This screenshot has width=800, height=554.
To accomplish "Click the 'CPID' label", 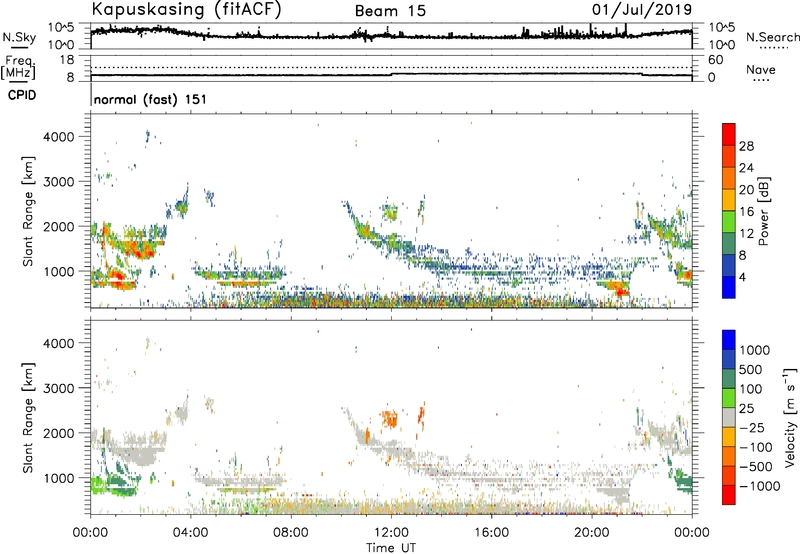I will (22, 95).
